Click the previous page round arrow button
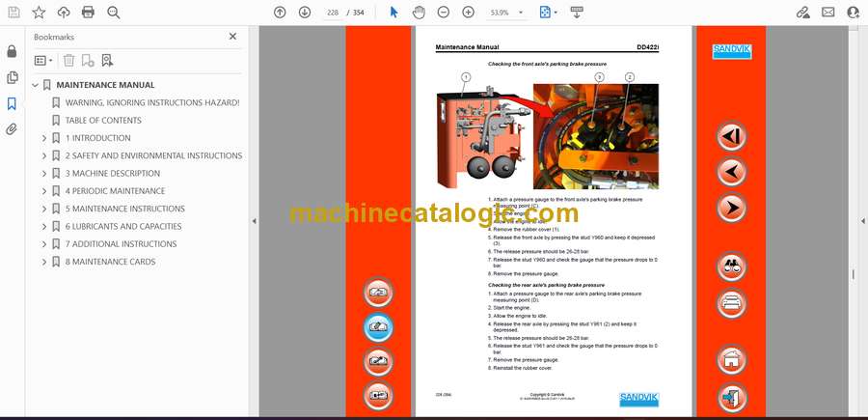Viewport: 868px width, 420px height. pyautogui.click(x=731, y=172)
